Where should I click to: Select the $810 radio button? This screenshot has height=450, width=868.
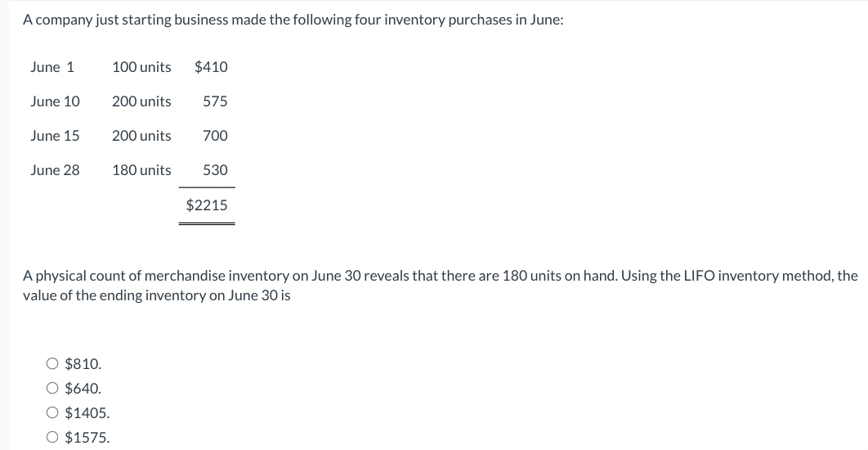[52, 363]
